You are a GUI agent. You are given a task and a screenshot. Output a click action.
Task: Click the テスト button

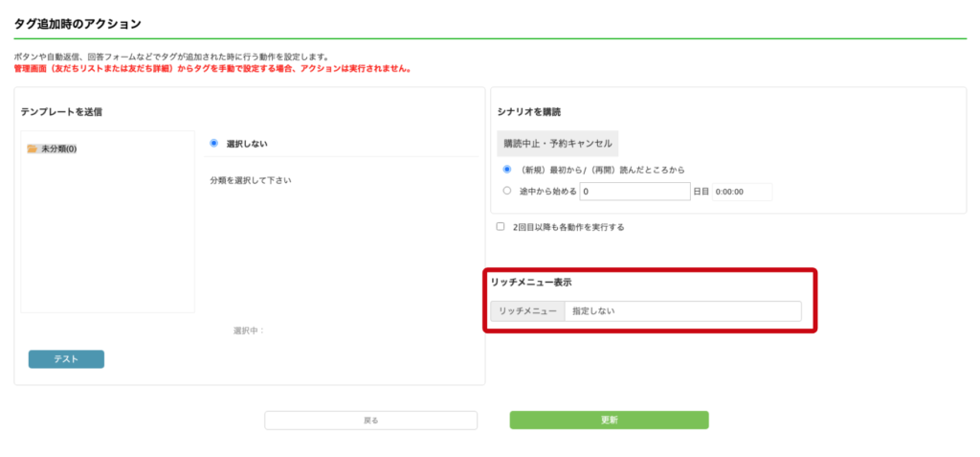[66, 359]
